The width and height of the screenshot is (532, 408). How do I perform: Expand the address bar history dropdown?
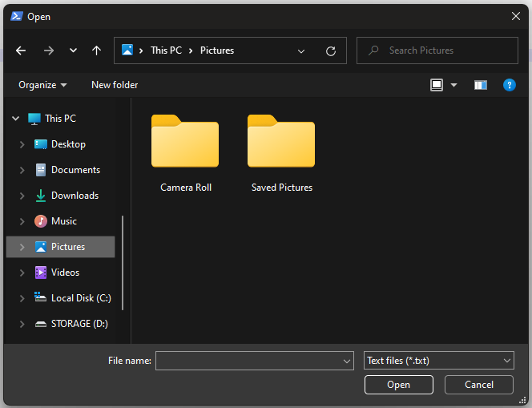coord(301,51)
